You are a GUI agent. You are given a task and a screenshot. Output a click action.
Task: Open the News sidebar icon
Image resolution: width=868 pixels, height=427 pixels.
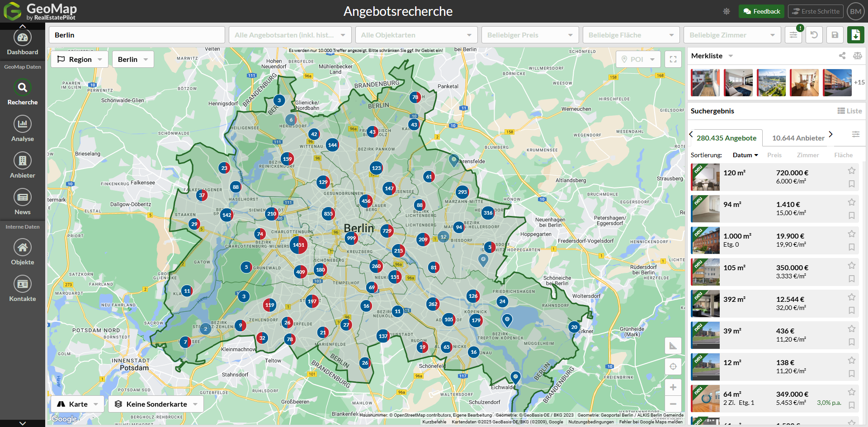(x=22, y=197)
